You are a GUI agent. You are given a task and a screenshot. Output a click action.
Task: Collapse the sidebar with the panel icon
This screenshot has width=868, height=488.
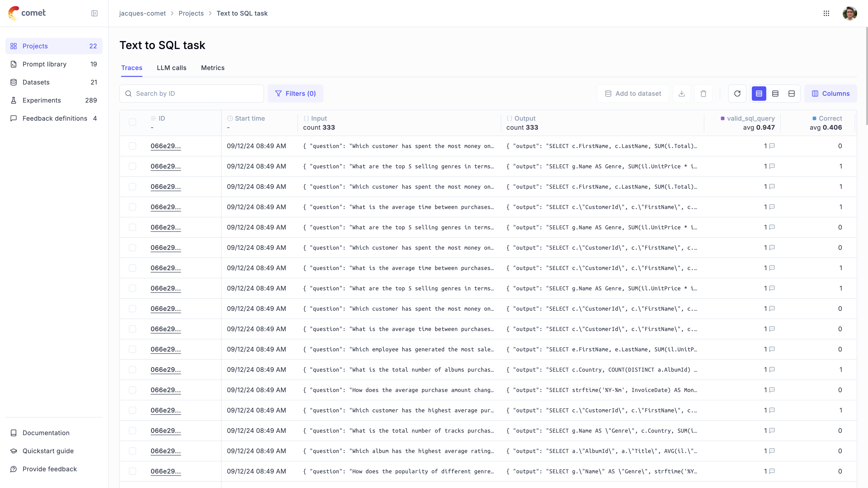(94, 13)
